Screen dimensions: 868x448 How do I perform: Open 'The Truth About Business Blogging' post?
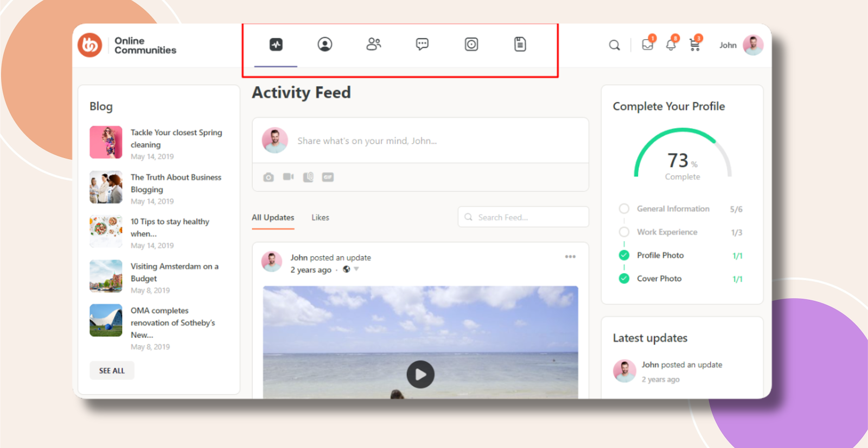(176, 184)
